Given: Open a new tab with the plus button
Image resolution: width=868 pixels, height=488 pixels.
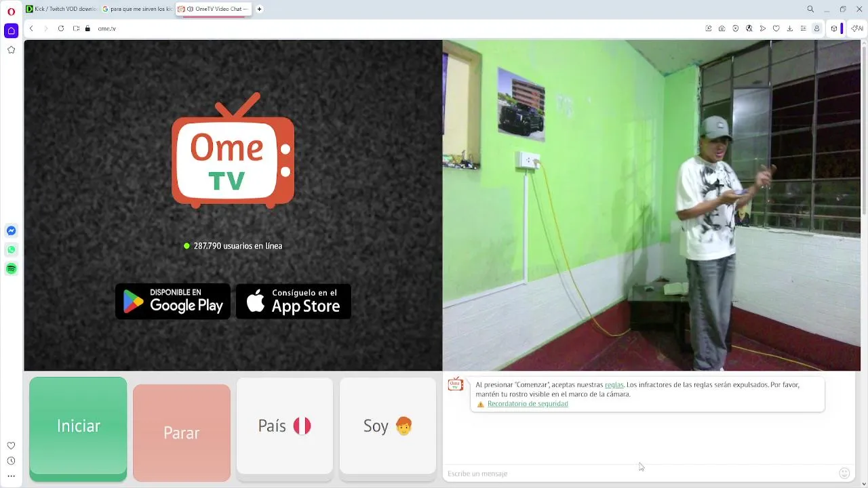Looking at the screenshot, I should (259, 9).
